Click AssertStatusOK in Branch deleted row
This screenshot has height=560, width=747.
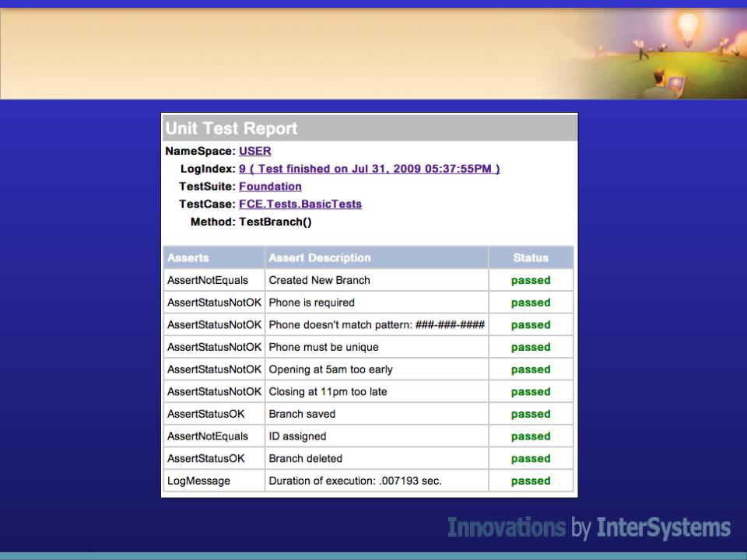tap(214, 459)
